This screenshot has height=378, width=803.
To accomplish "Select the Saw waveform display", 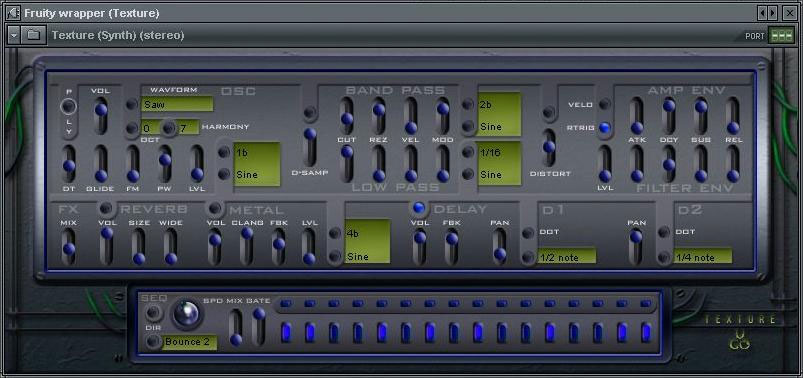I will [x=177, y=104].
